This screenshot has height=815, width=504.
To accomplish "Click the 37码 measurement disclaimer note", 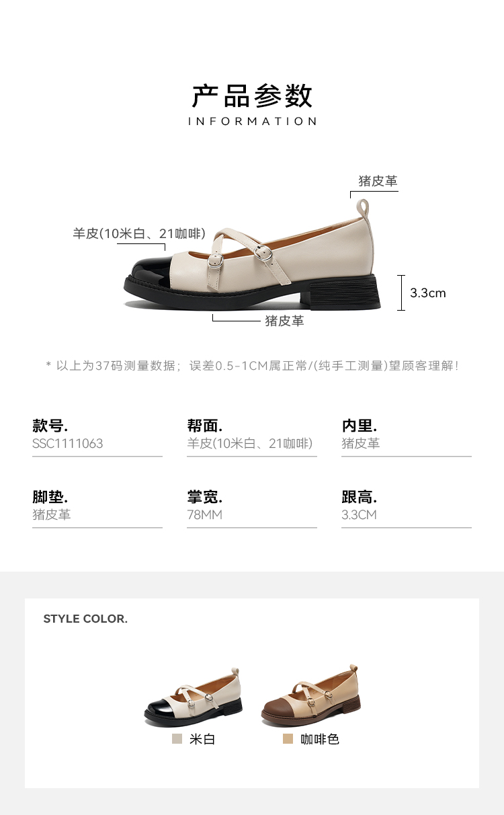I will tap(252, 366).
